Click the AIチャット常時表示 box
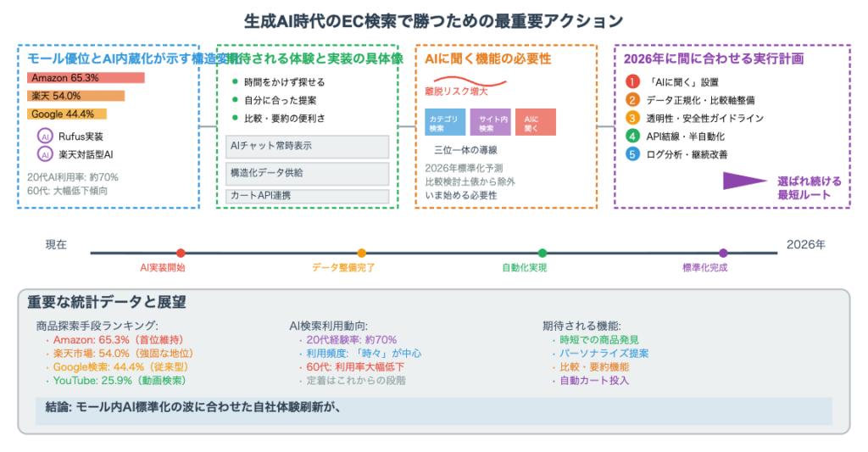This screenshot has width=868, height=452. coord(307,147)
